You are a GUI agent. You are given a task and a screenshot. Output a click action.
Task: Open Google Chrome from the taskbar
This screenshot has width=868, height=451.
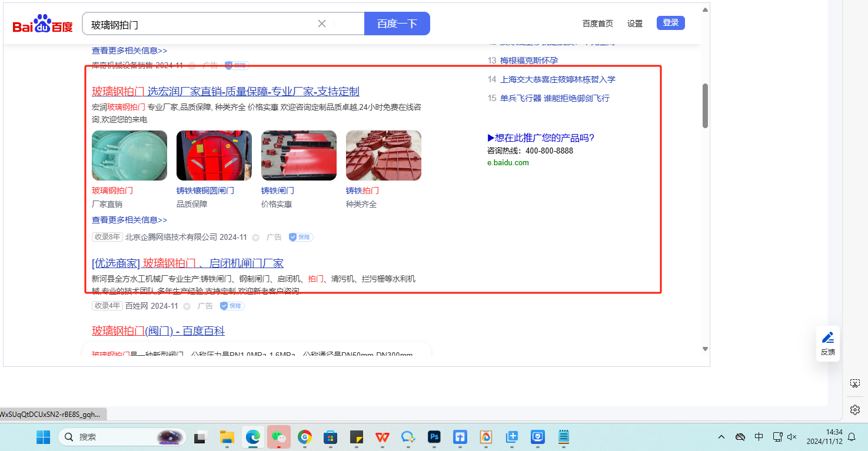click(x=304, y=437)
